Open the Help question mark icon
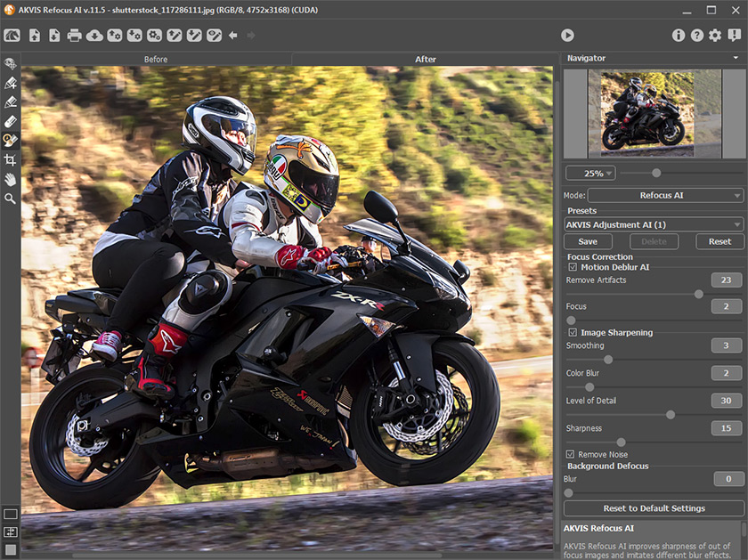 click(x=697, y=36)
